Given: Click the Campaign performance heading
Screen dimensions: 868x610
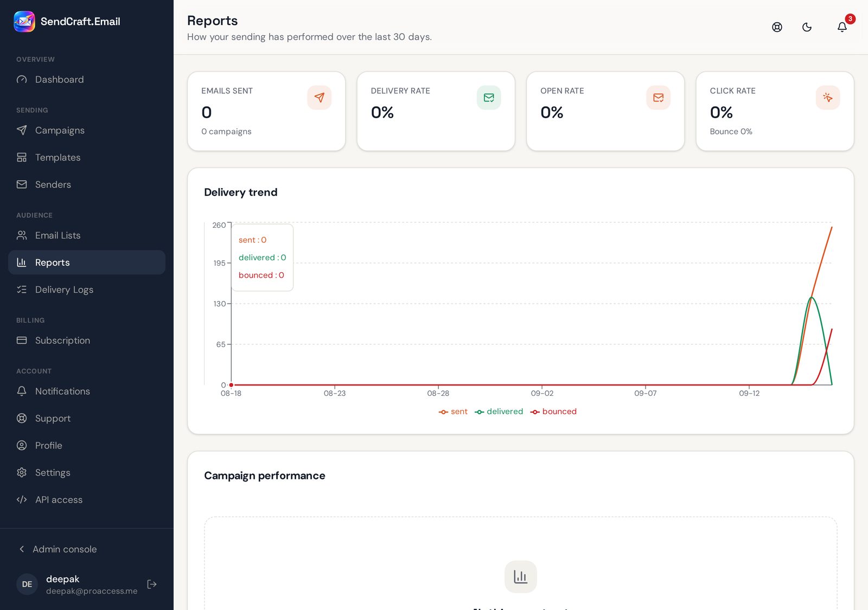Looking at the screenshot, I should [x=265, y=476].
